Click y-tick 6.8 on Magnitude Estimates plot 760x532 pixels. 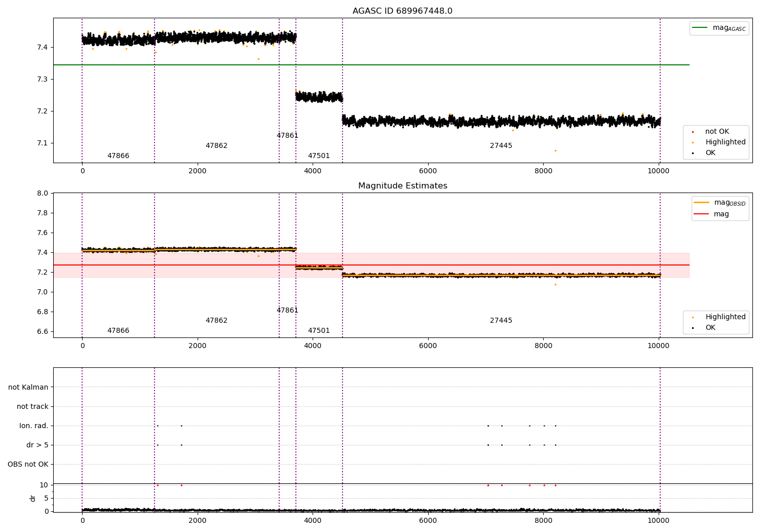[x=43, y=312]
